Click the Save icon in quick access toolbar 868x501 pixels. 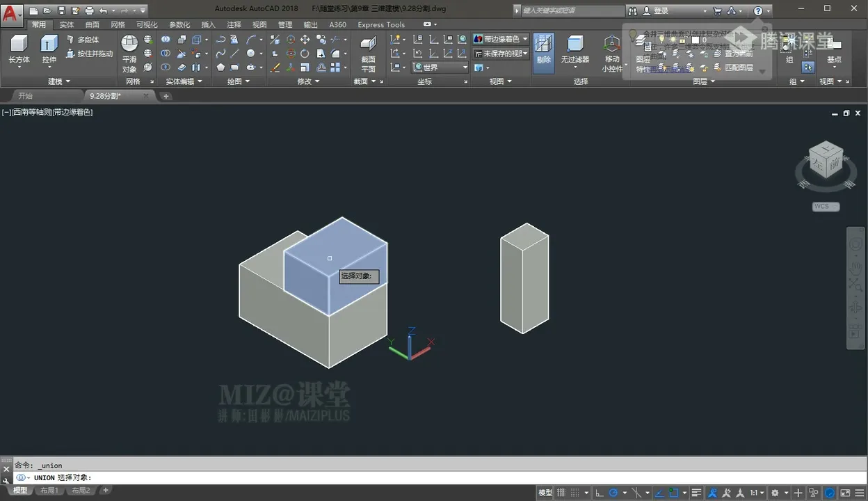(61, 11)
